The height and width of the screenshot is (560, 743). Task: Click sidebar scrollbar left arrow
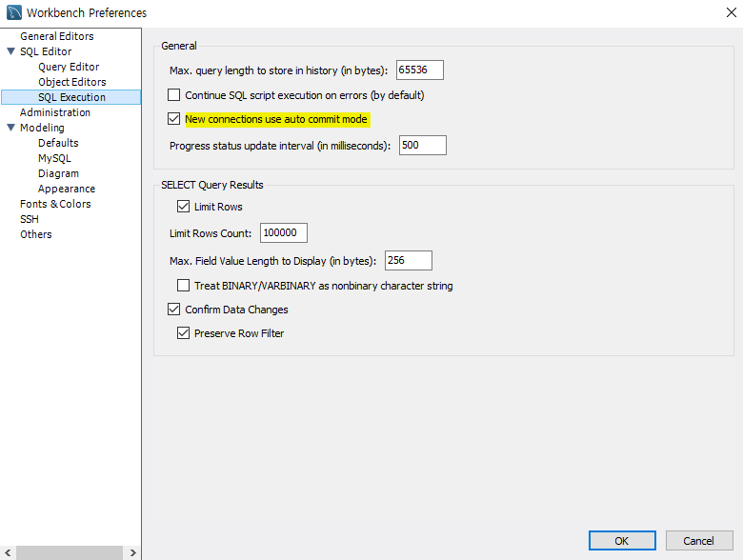8,552
